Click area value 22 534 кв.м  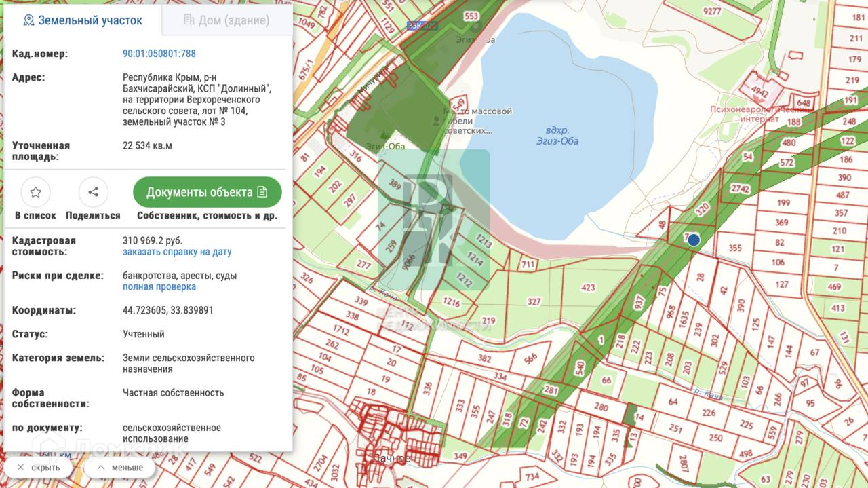(147, 145)
